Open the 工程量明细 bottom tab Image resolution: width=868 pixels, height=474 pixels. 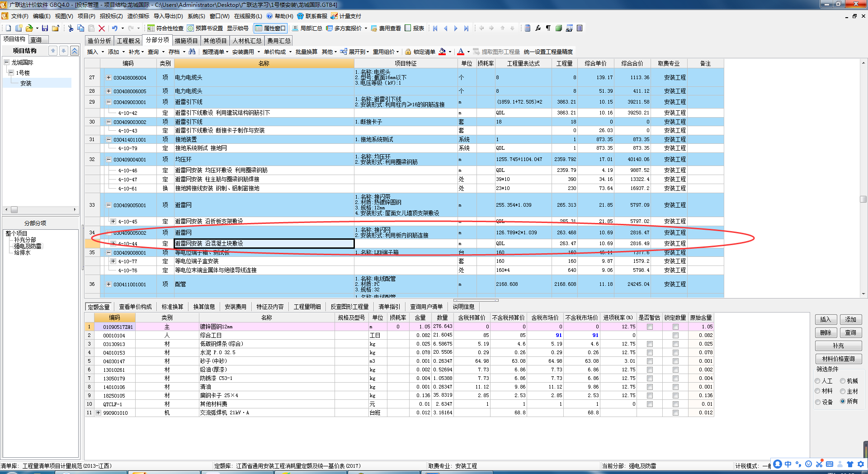[x=307, y=307]
